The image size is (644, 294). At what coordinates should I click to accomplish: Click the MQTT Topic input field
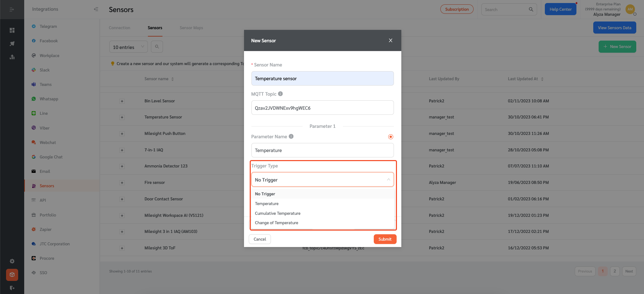(x=322, y=108)
